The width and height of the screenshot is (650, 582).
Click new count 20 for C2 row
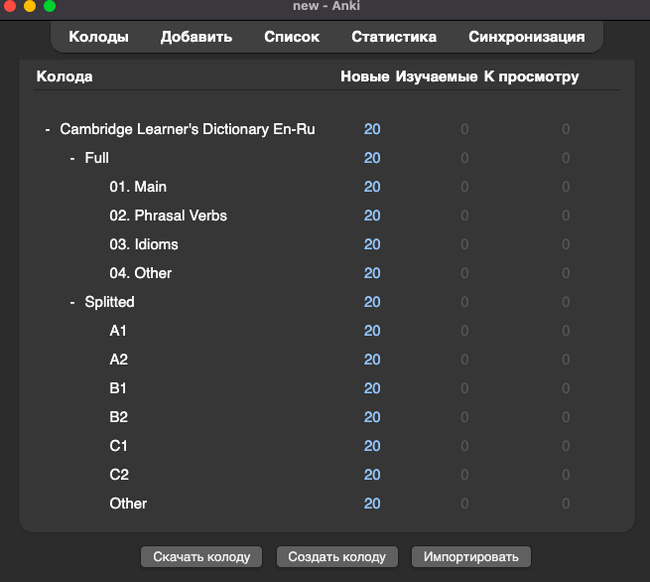(x=372, y=475)
